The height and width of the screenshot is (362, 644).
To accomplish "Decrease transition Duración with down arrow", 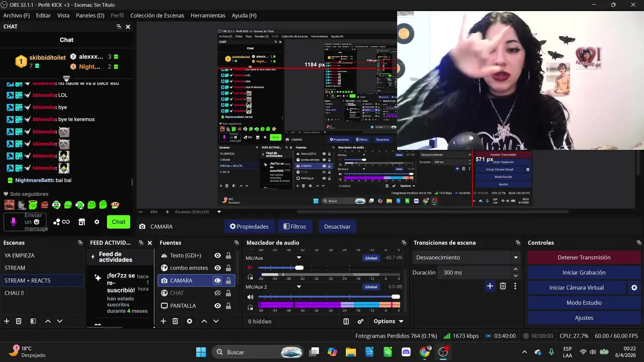I will 516,276.
